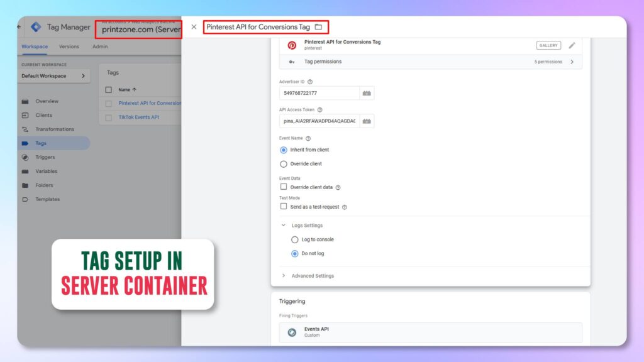644x362 pixels.
Task: Open the folder icon beside the tag name
Action: 318,27
